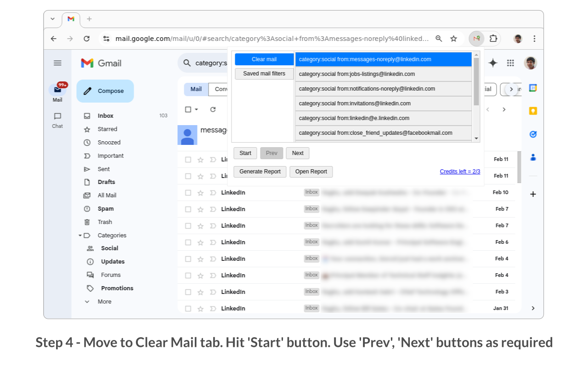Open the Extensions puzzle icon

point(493,39)
